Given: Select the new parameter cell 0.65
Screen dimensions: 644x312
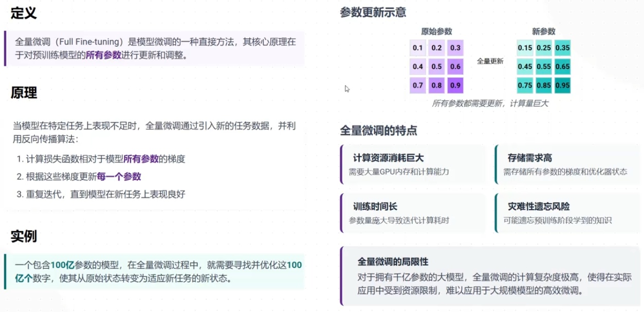Looking at the screenshot, I should [562, 67].
